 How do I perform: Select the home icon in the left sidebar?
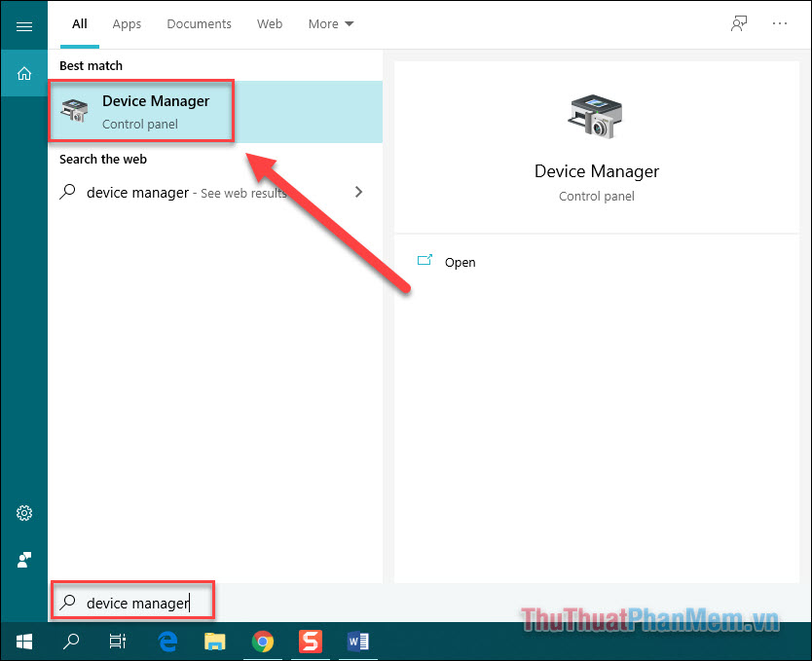[x=23, y=73]
